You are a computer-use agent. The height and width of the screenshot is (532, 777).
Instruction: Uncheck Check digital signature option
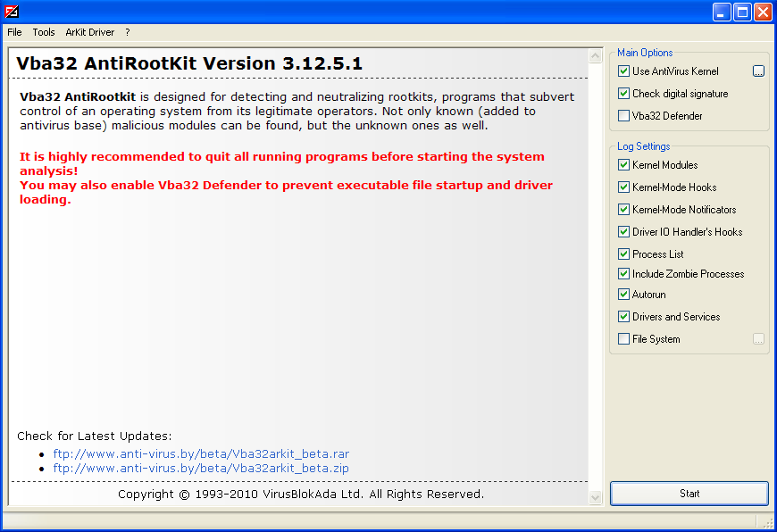(624, 94)
